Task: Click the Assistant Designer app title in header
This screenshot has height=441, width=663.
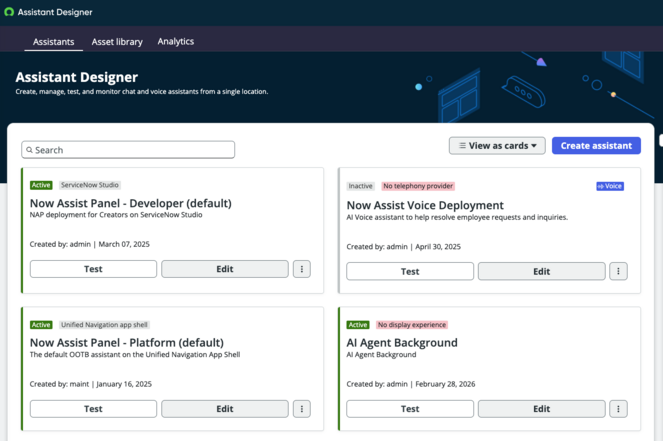Action: coord(55,12)
